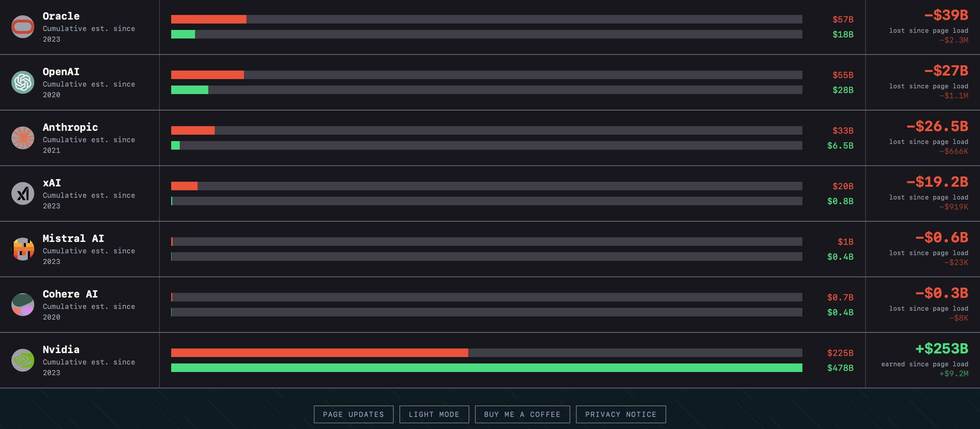Click xAI's $20B spending value
This screenshot has width=980, height=429.
tap(843, 186)
